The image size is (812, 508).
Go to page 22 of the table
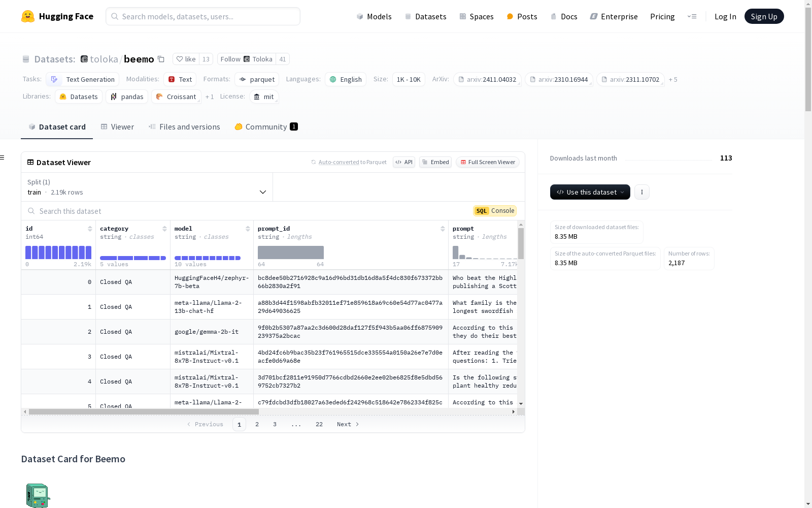[319, 424]
